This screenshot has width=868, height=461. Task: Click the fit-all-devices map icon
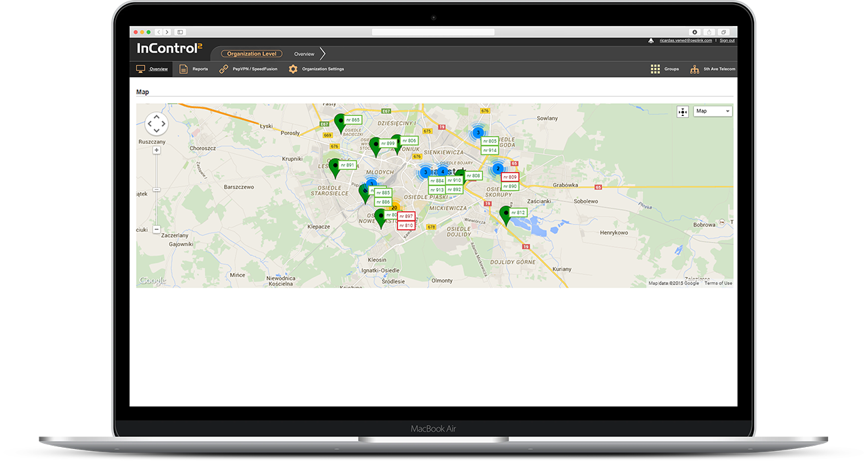point(683,111)
